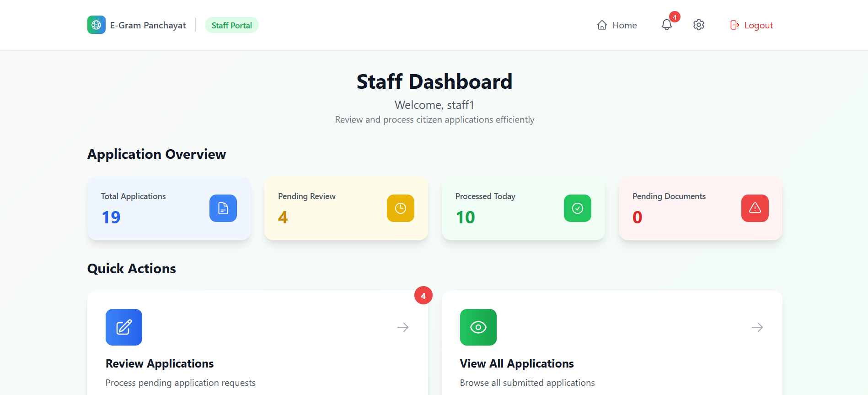This screenshot has width=868, height=395.
Task: Click the Pending Review clock icon
Action: tap(401, 208)
